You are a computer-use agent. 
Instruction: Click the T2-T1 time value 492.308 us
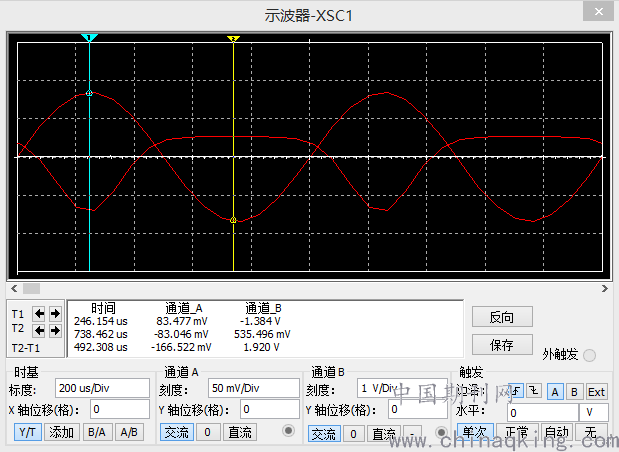[101, 347]
